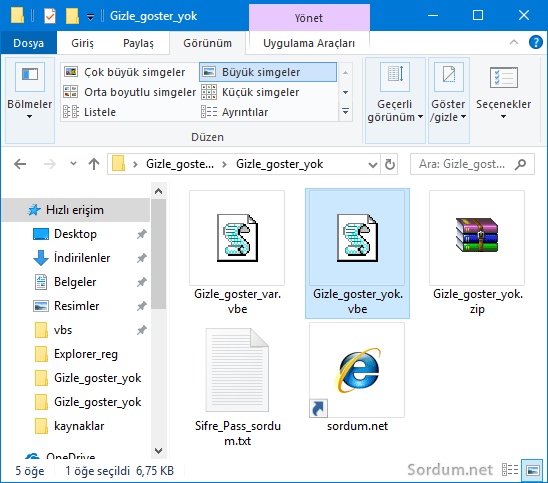
Task: Refresh the folder with the refresh button
Action: tap(389, 164)
